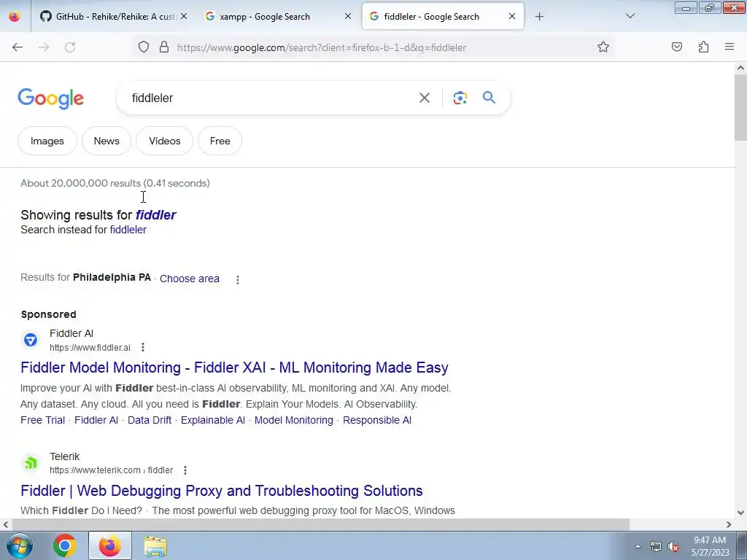Open the Fiddler AI favicon
This screenshot has height=560, width=747.
[31, 340]
